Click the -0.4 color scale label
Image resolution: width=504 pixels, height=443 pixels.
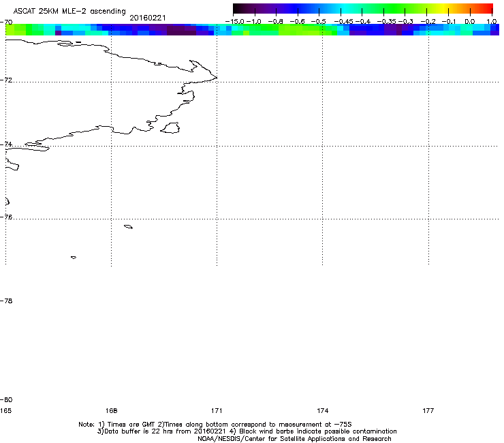[362, 22]
